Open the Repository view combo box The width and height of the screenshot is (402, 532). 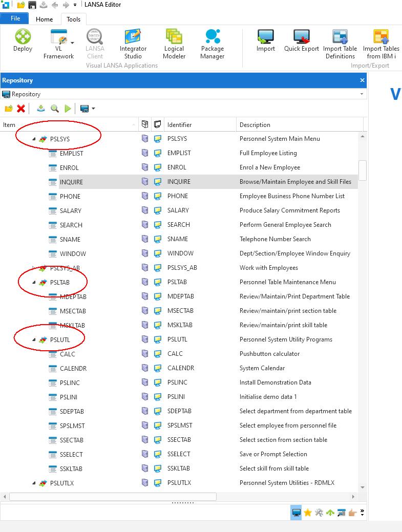coord(362,94)
